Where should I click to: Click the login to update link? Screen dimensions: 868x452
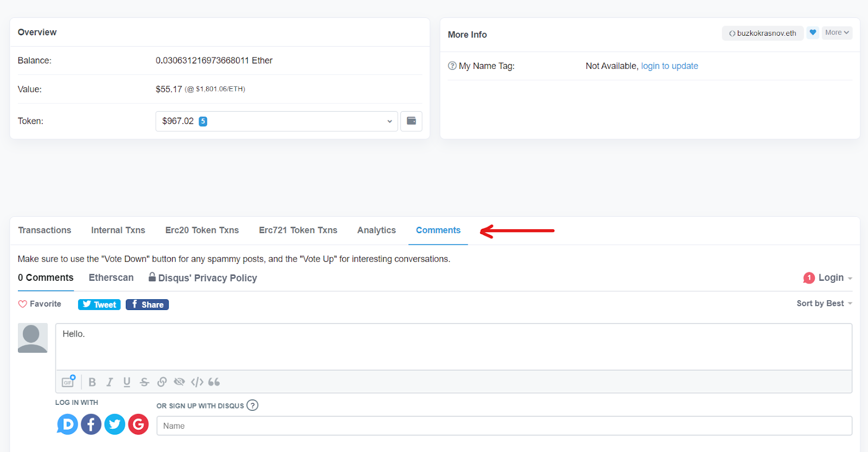pos(669,66)
